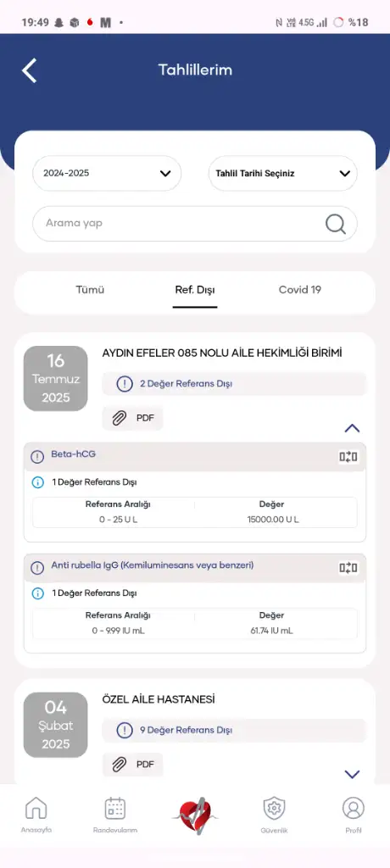390x868 pixels.
Task: Tap the search magnifier icon
Action: pos(335,224)
